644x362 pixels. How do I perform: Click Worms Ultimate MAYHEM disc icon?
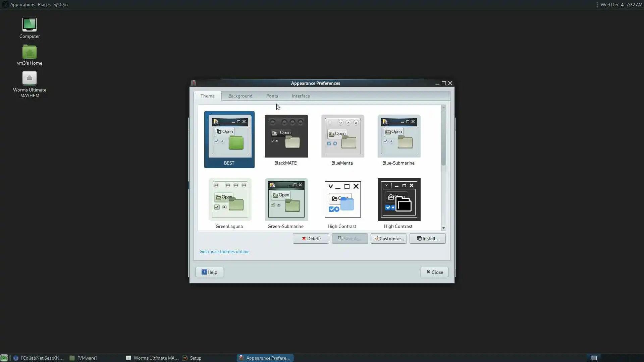click(x=30, y=78)
